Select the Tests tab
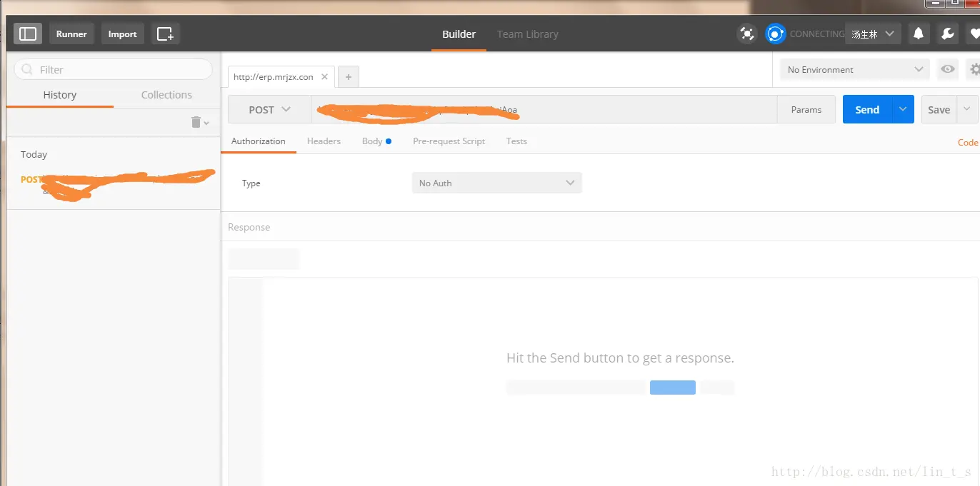Viewport: 980px width, 486px height. [516, 141]
